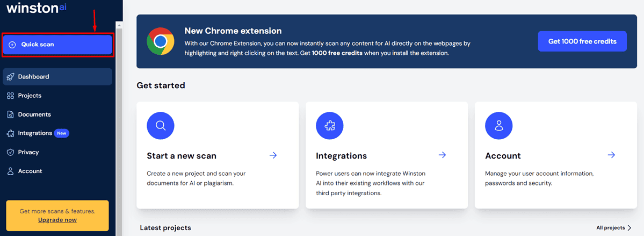
Task: Open the Integrations card arrow
Action: 443,155
